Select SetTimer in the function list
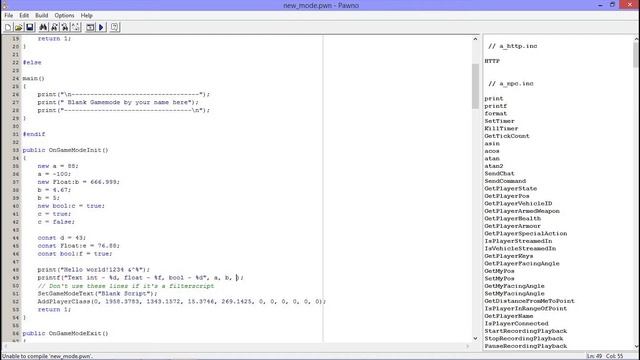Screen dimensions: 640x360 click(x=499, y=121)
